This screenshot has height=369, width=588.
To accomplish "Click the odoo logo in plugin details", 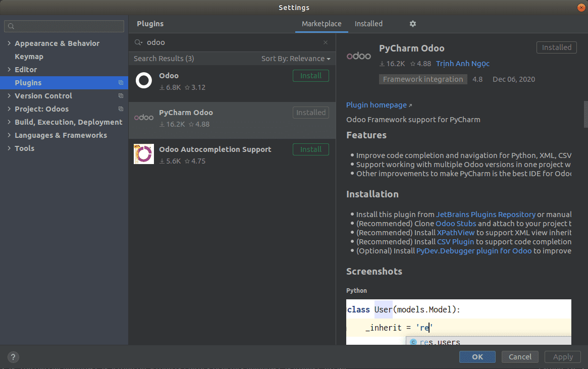I will point(359,56).
